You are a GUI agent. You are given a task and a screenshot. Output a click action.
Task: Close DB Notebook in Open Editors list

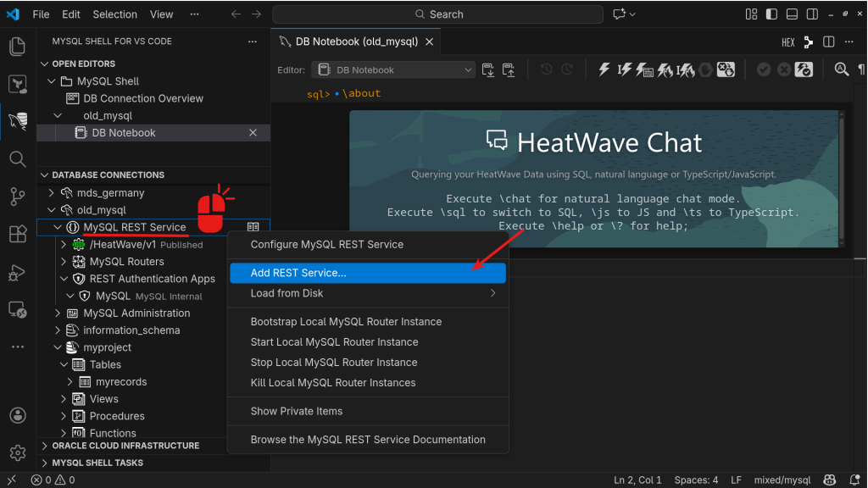tap(253, 133)
